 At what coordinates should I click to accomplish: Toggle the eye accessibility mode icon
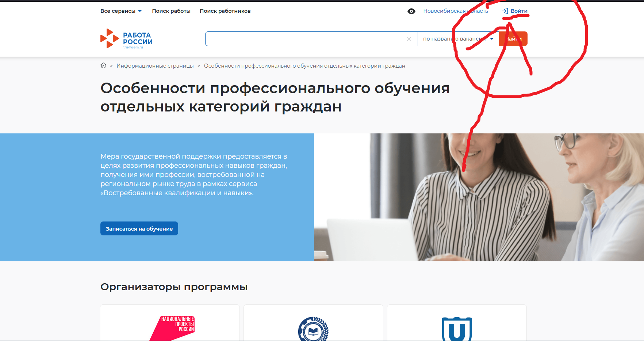click(411, 11)
